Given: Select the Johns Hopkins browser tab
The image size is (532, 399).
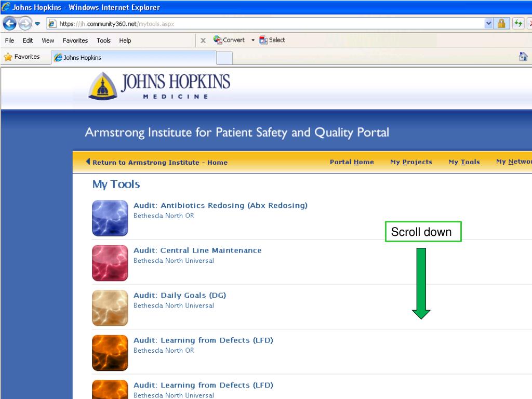Looking at the screenshot, I should tap(134, 57).
